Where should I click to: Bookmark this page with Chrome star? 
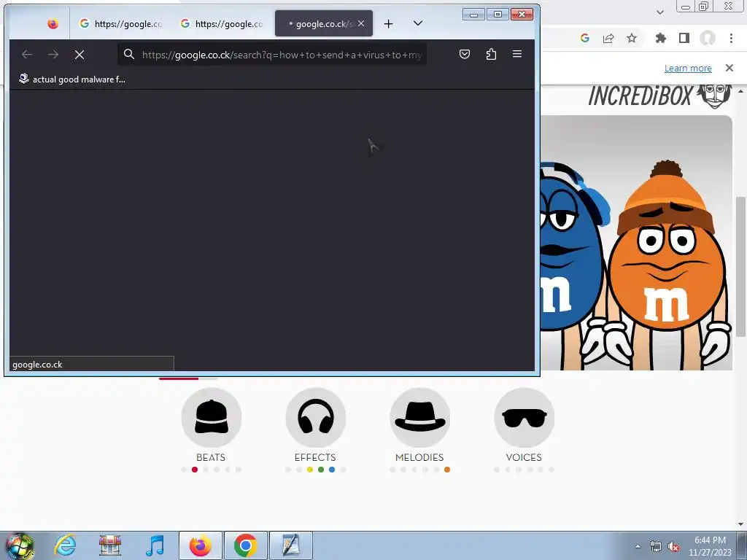click(x=632, y=38)
